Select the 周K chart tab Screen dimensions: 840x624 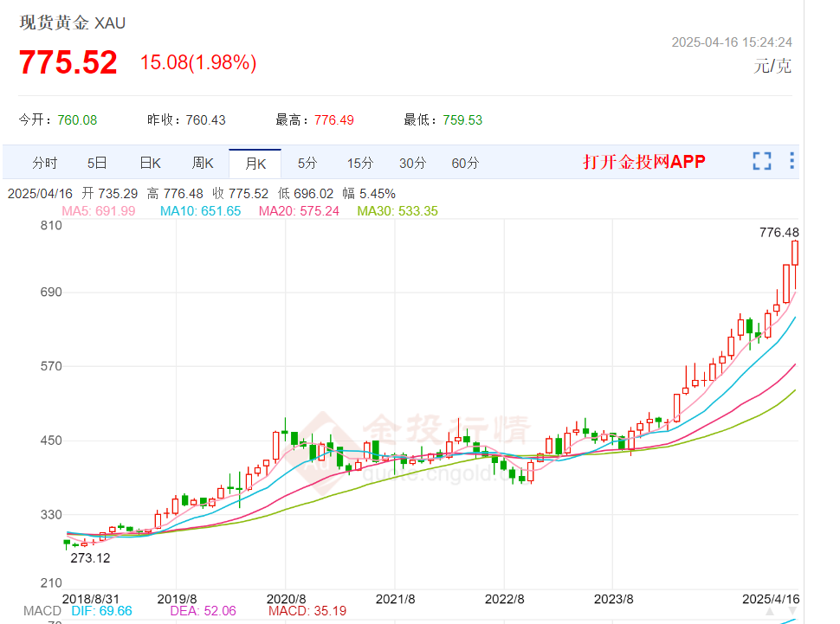click(x=203, y=163)
